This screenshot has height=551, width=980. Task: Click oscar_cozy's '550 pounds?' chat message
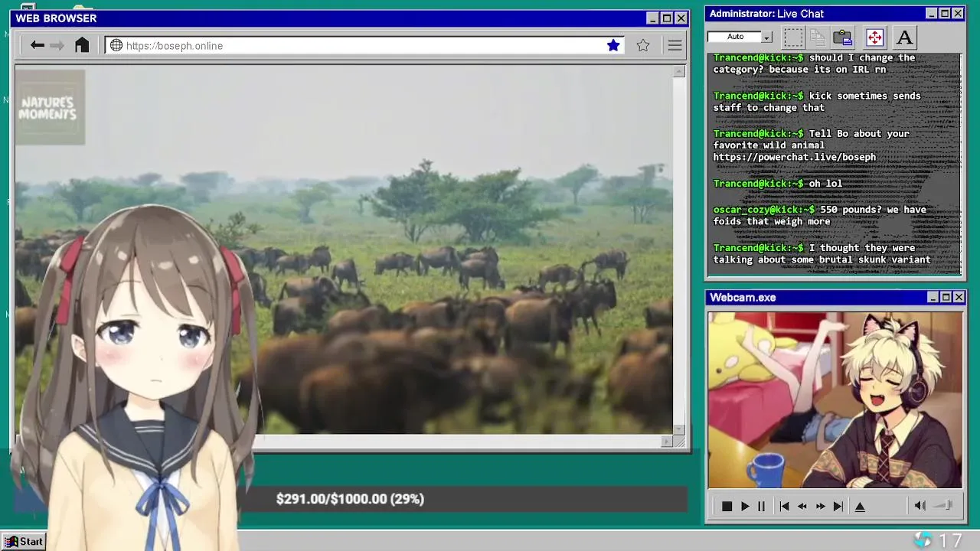pyautogui.click(x=820, y=215)
